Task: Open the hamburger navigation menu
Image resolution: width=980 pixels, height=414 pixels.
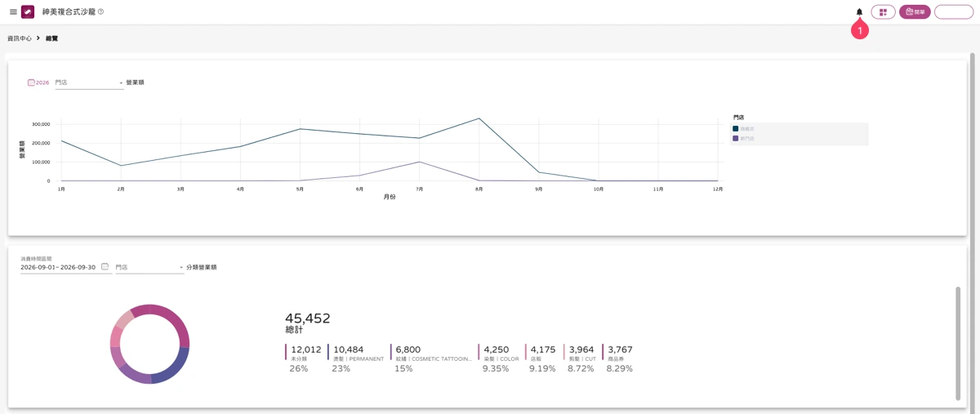Action: [x=13, y=12]
